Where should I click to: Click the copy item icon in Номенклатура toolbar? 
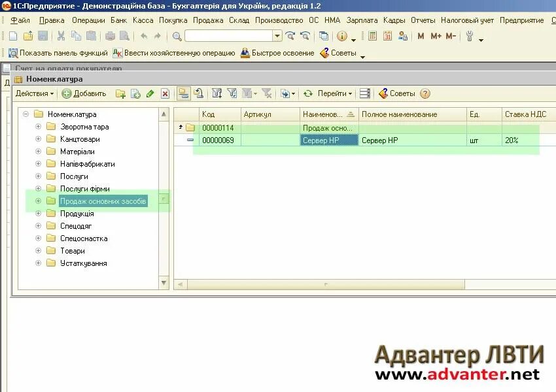click(135, 94)
